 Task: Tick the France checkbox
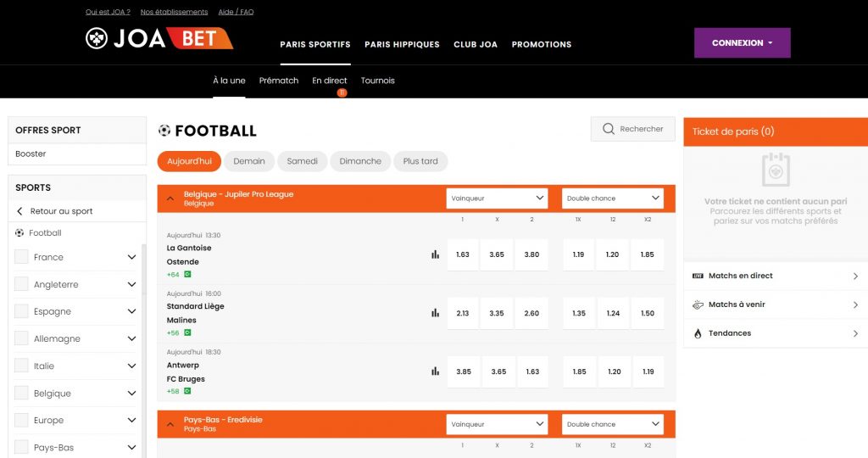tap(22, 257)
